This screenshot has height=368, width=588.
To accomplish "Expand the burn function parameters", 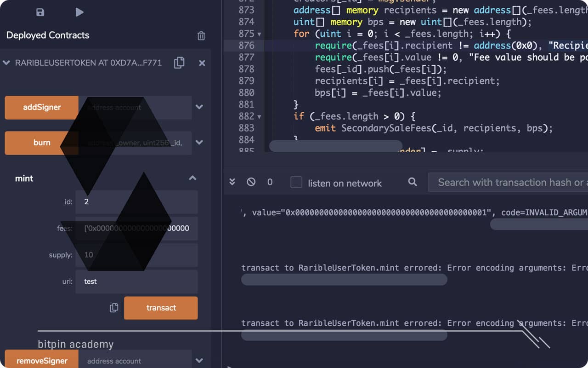I will (199, 142).
